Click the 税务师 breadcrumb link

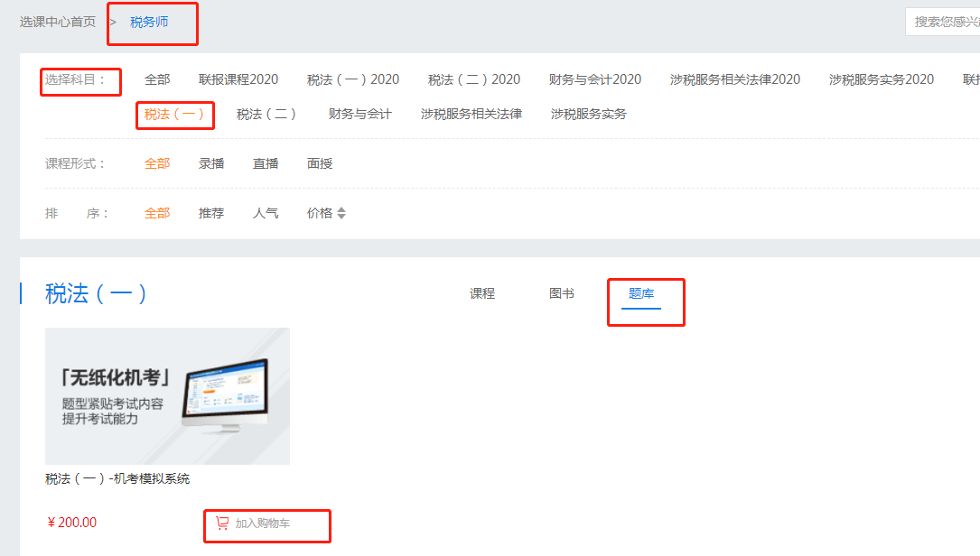tap(149, 22)
